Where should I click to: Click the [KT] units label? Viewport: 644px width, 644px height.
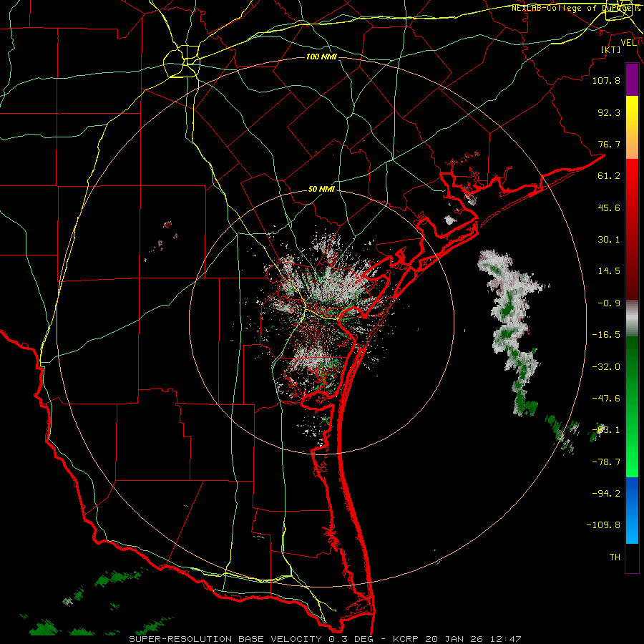[611, 49]
